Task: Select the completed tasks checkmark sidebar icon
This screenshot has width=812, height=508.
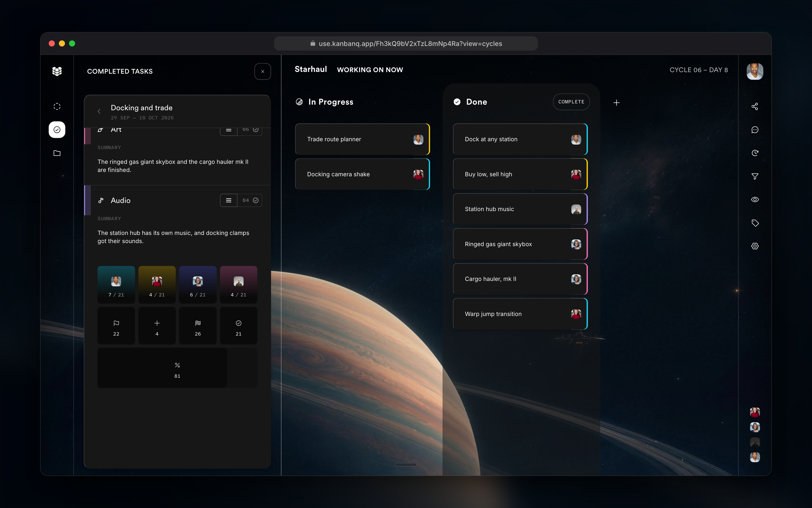Action: point(57,130)
